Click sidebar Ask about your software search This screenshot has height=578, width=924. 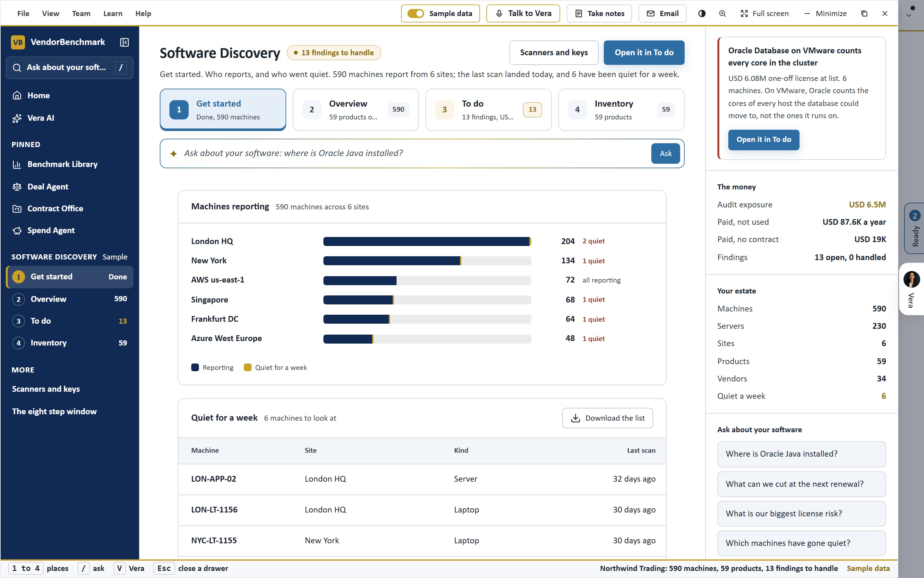click(x=70, y=68)
